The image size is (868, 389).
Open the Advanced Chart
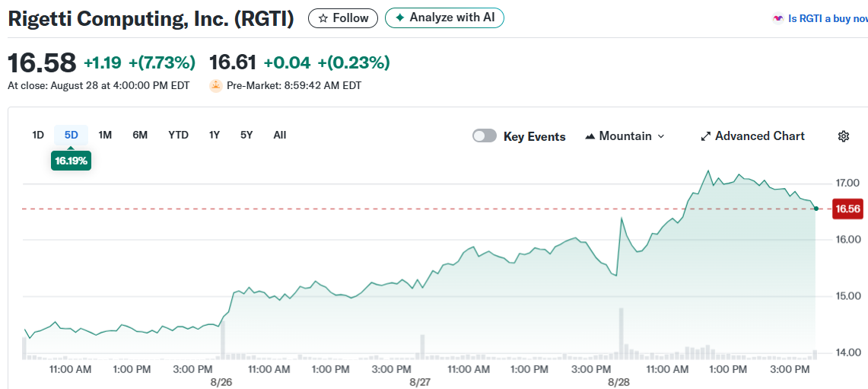(x=752, y=136)
